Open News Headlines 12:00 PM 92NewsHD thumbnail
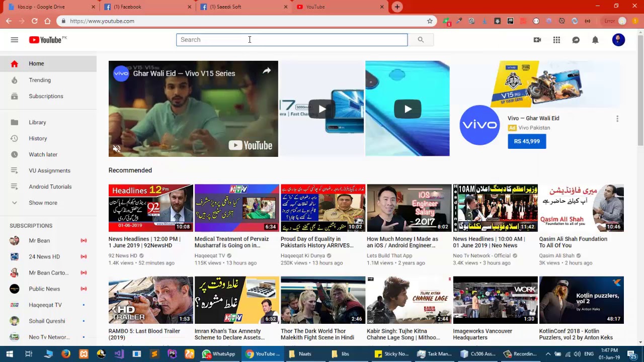644x362 pixels. pyautogui.click(x=151, y=208)
